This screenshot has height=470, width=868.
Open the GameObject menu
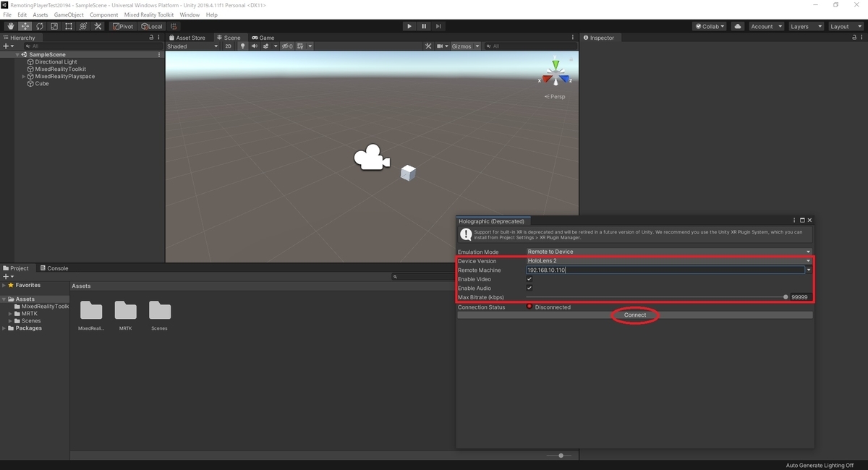pyautogui.click(x=69, y=14)
